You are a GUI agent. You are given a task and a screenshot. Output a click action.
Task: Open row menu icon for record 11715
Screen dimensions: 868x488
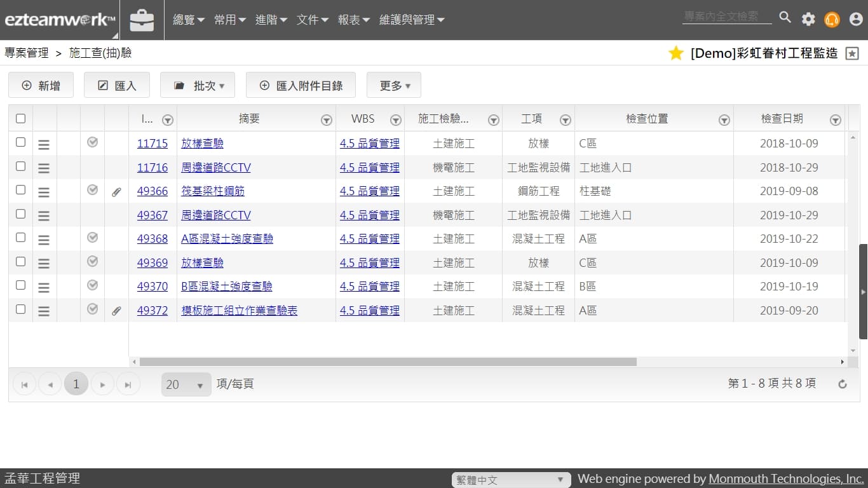click(x=44, y=144)
